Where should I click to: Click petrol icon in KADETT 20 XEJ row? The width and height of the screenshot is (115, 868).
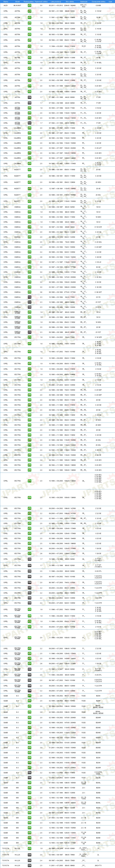[30, 195]
